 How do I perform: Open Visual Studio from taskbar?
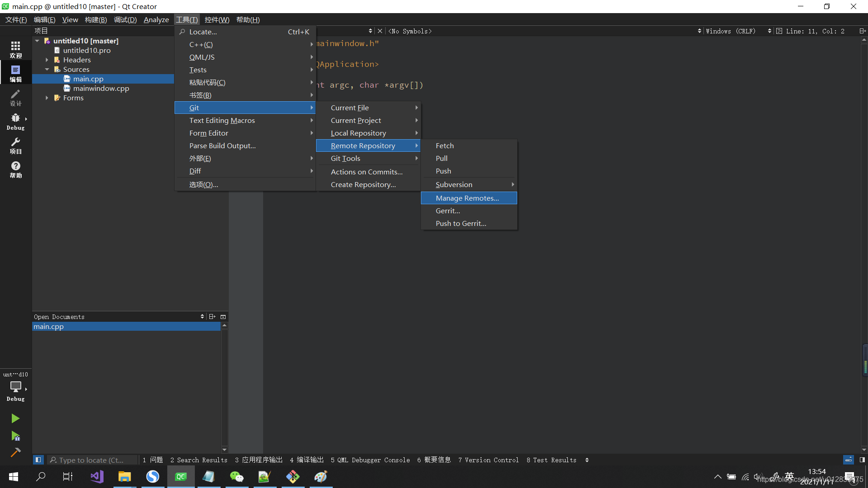click(x=97, y=476)
